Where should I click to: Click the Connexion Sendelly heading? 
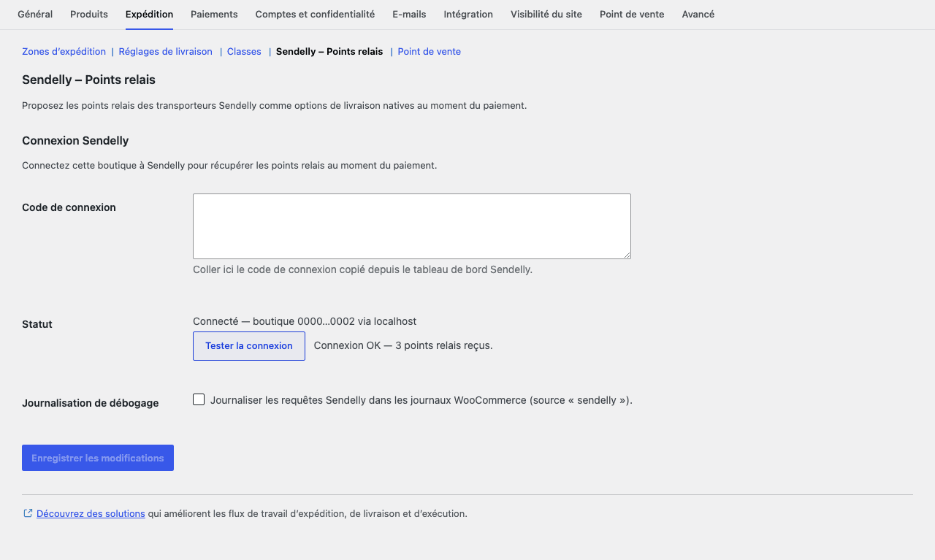[75, 141]
